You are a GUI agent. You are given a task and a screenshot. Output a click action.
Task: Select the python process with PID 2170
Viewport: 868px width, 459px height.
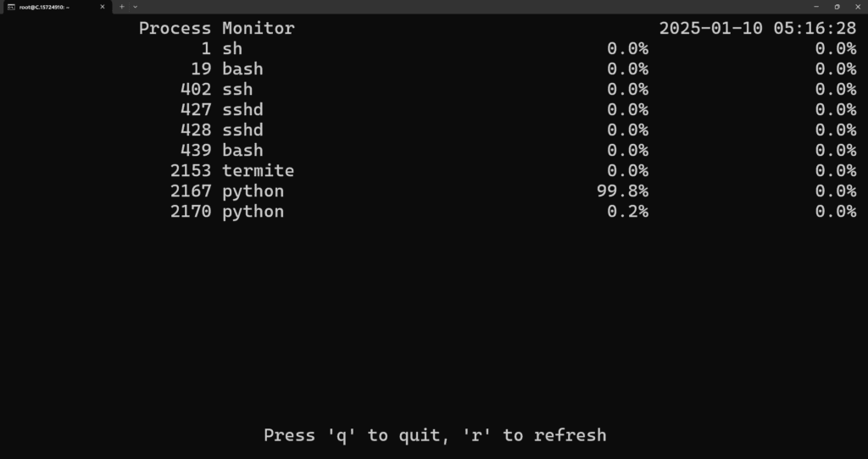[498, 212]
